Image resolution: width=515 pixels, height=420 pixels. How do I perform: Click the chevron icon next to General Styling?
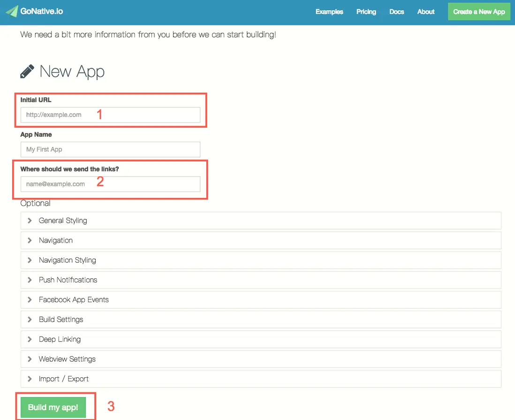click(30, 221)
